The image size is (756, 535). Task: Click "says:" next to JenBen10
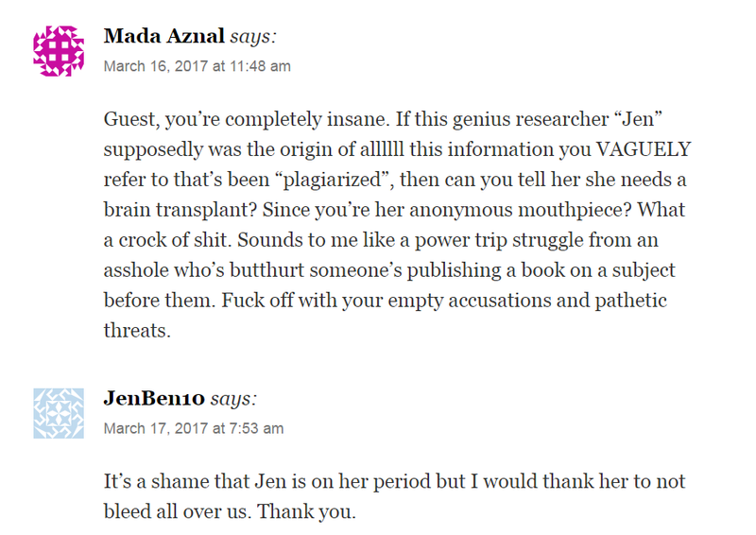coord(233,399)
